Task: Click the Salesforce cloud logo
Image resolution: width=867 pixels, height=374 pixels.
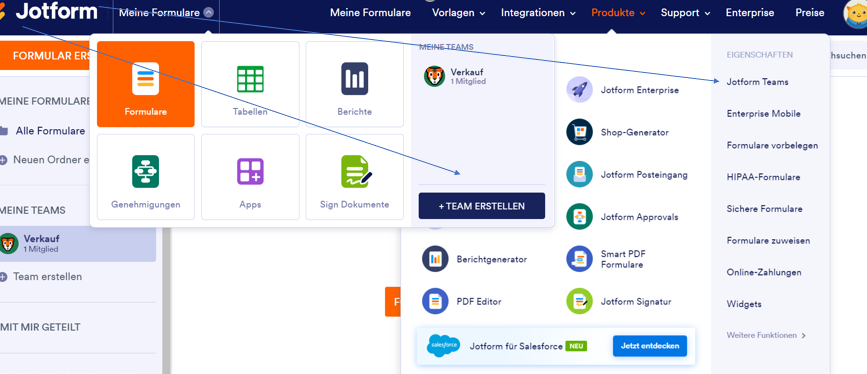Action: point(443,346)
